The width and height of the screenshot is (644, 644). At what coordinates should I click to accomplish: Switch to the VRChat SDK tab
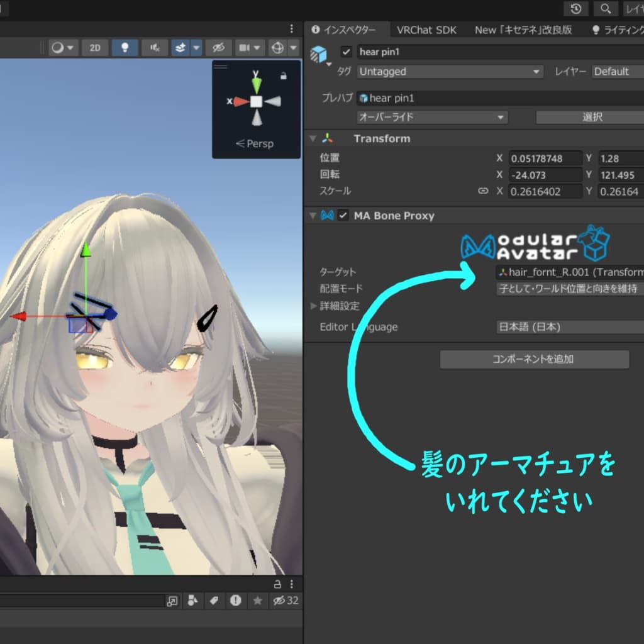[x=426, y=30]
